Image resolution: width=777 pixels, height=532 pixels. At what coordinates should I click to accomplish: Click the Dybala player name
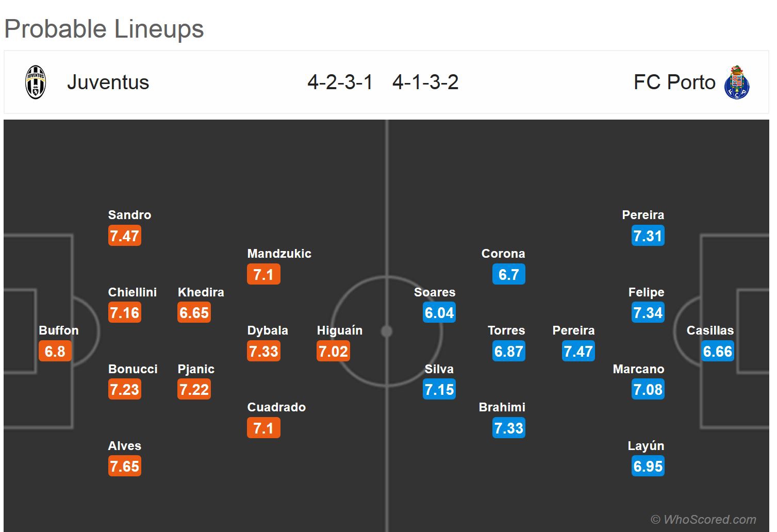click(x=268, y=330)
